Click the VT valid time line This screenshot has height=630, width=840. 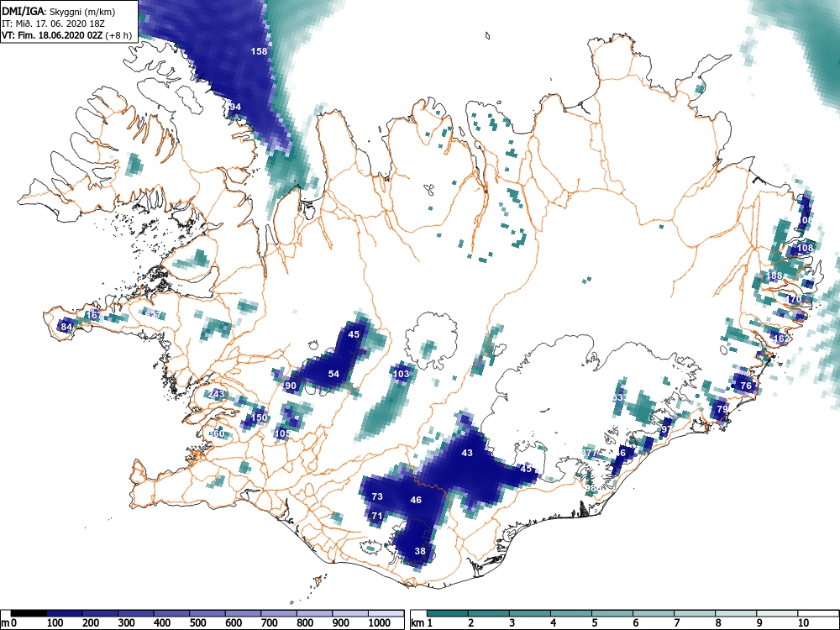click(x=66, y=35)
